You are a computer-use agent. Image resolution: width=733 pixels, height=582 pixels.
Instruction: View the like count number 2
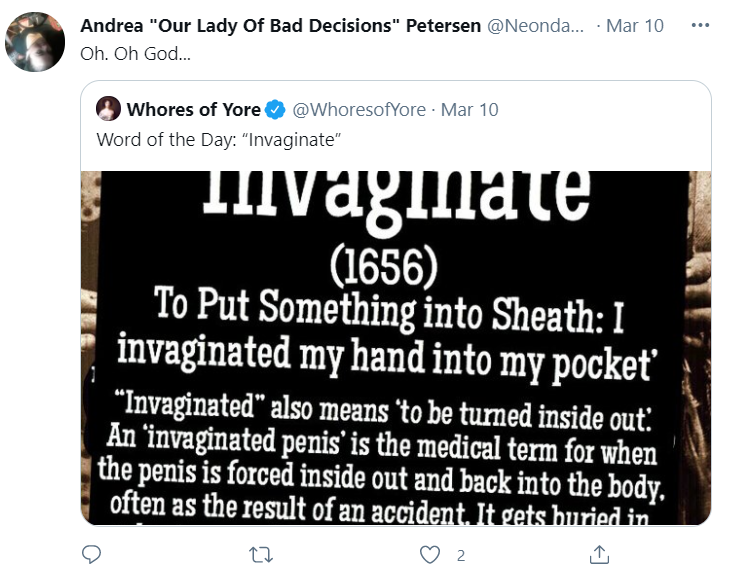point(461,555)
